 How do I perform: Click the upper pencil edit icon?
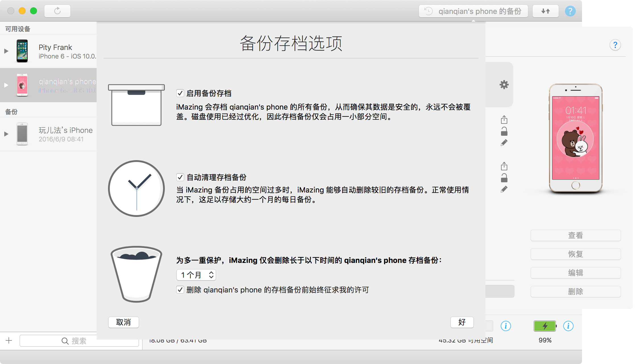(x=504, y=143)
